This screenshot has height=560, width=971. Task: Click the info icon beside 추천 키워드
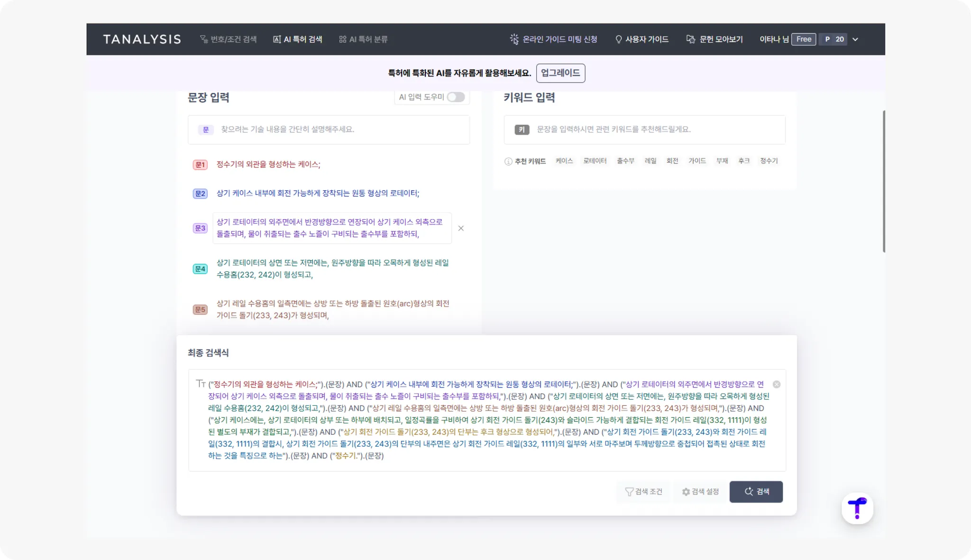[508, 161]
